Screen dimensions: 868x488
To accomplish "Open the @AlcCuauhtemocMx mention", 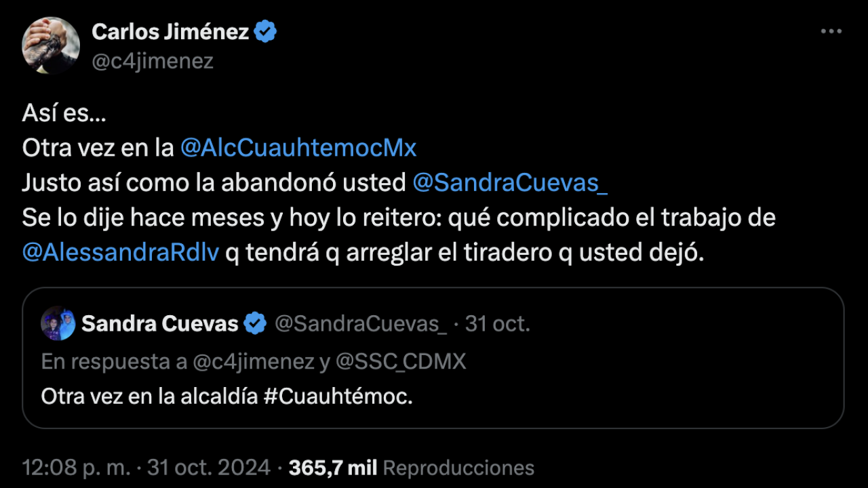I will (x=298, y=148).
